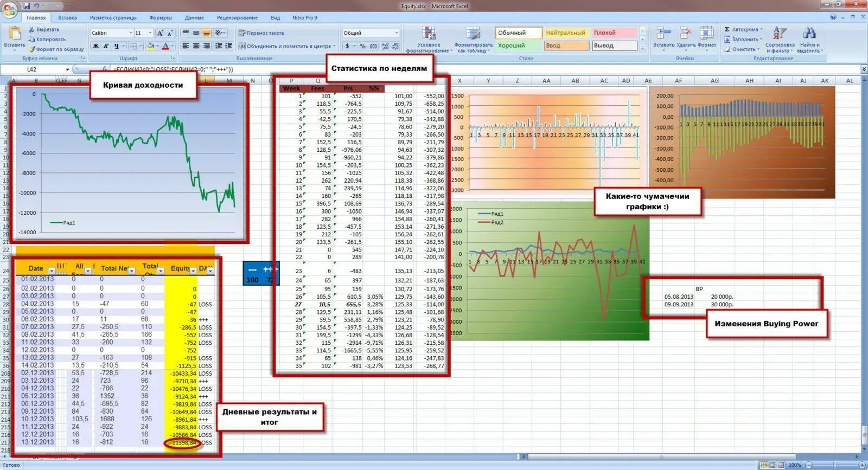Apply the Нейтральный cell style
This screenshot has height=470, width=868.
click(x=566, y=33)
